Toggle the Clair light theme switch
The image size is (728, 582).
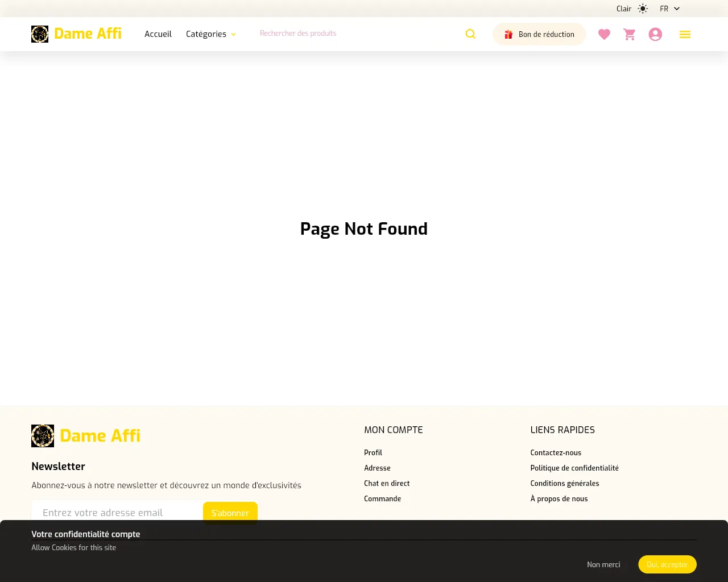coord(632,9)
